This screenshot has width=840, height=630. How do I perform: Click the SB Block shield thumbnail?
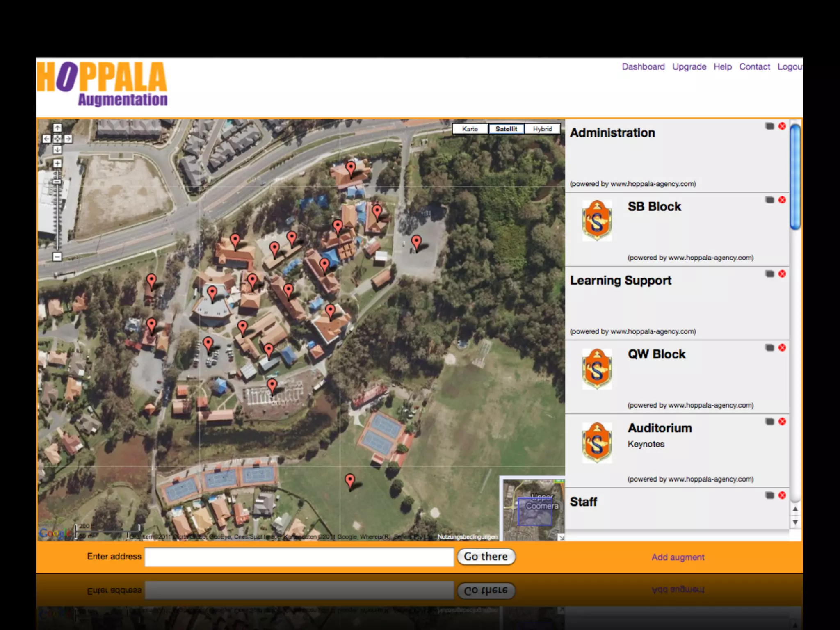click(x=597, y=221)
